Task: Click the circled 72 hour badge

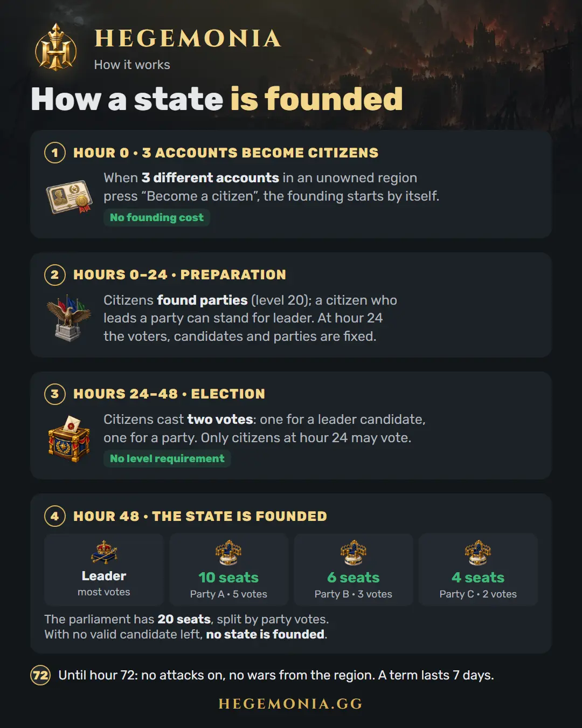Action: [x=40, y=675]
